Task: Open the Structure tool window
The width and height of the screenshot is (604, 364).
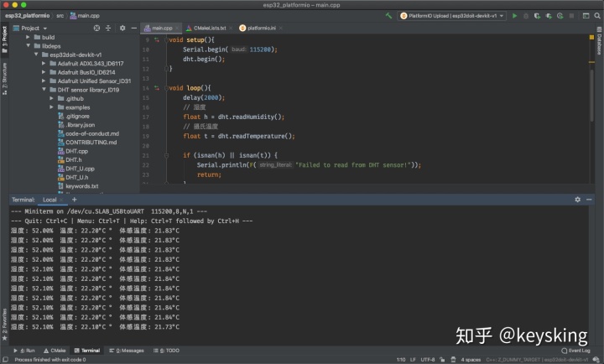Action: (5, 79)
